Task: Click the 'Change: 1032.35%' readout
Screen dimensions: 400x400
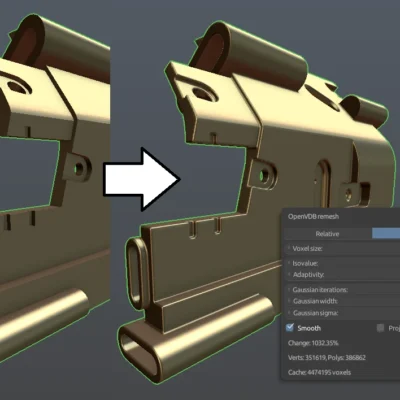Action: 313,343
